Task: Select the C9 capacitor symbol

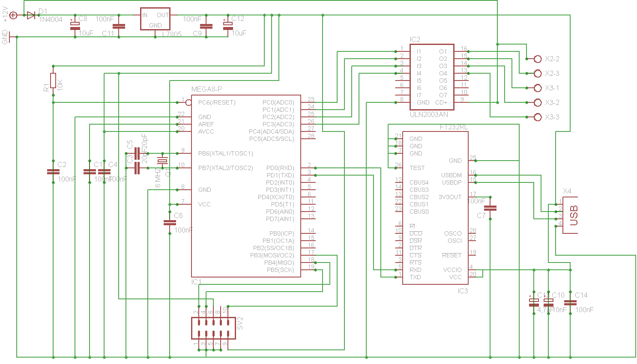Action: coord(206,26)
